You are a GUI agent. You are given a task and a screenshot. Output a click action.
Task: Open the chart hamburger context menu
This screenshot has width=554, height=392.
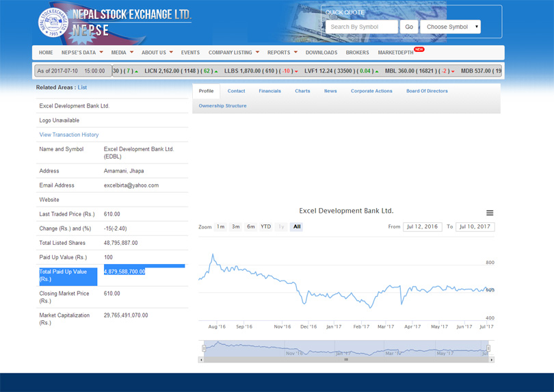click(490, 213)
